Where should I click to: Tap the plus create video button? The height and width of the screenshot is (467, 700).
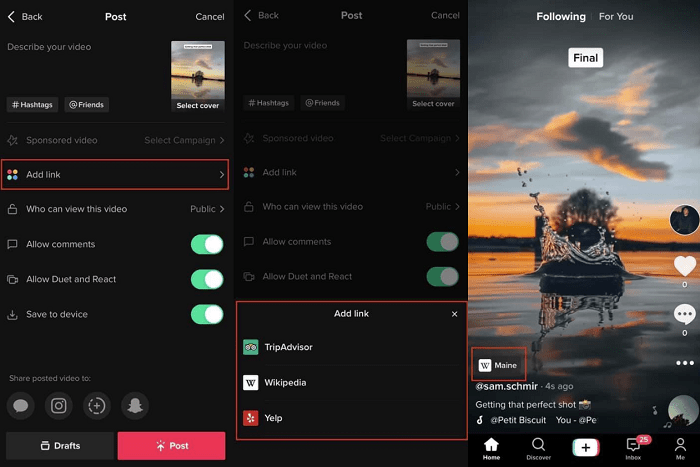(x=586, y=445)
